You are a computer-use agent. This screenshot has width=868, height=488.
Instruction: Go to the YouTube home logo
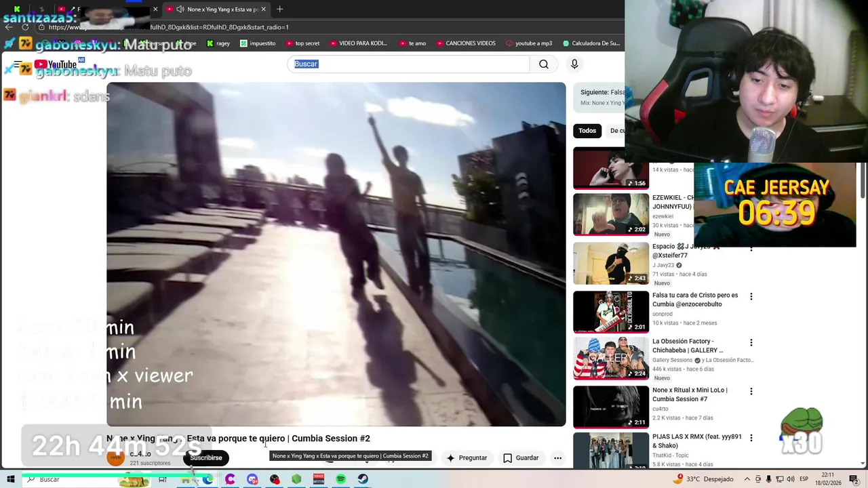pyautogui.click(x=56, y=65)
